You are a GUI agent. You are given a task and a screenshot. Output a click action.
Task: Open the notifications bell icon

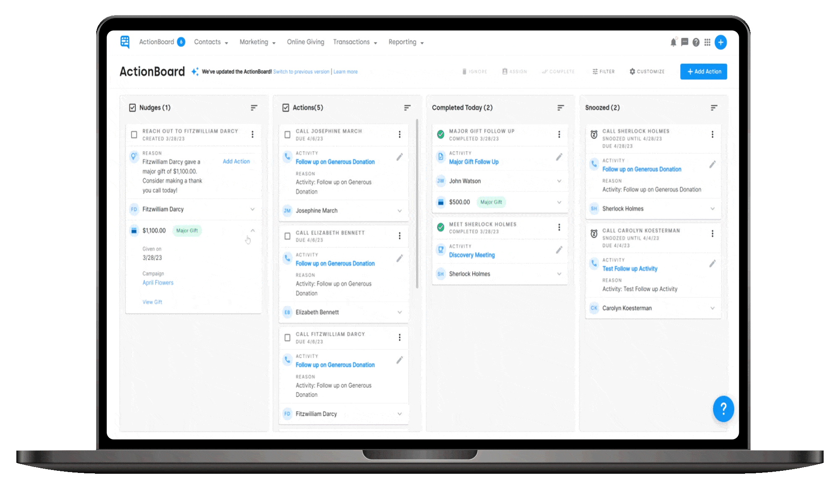673,42
